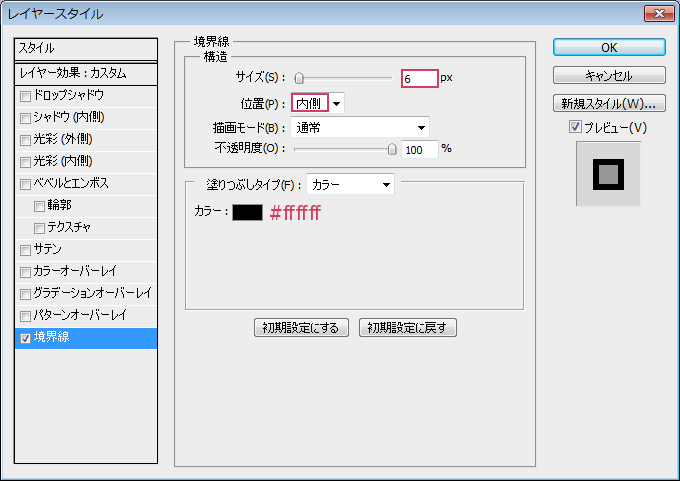Select the ベベルとエンボス label in the style list
Viewport: 680px width, 481px height.
click(71, 183)
